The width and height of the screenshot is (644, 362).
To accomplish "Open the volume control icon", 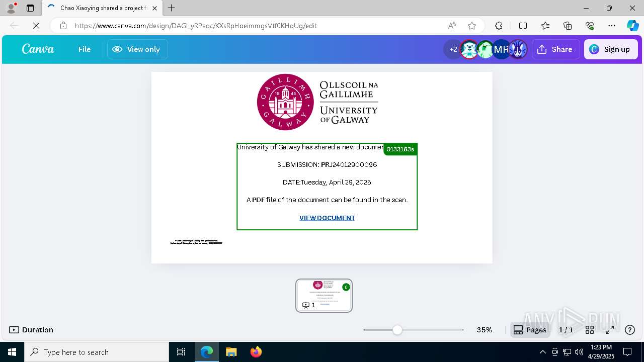I will click(x=579, y=352).
